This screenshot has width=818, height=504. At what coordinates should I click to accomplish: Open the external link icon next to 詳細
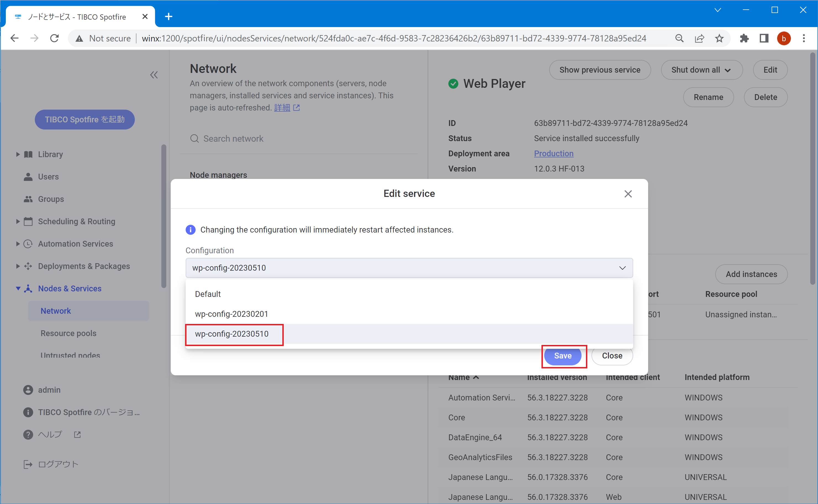(296, 108)
